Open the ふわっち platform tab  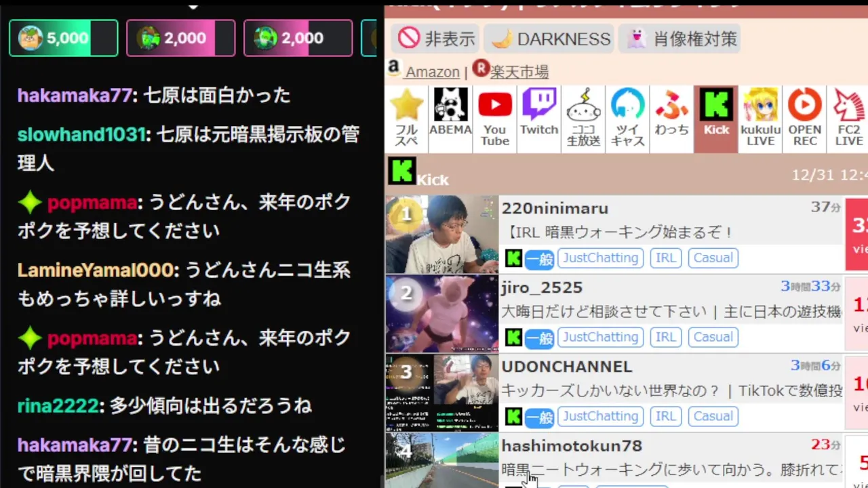pos(672,119)
